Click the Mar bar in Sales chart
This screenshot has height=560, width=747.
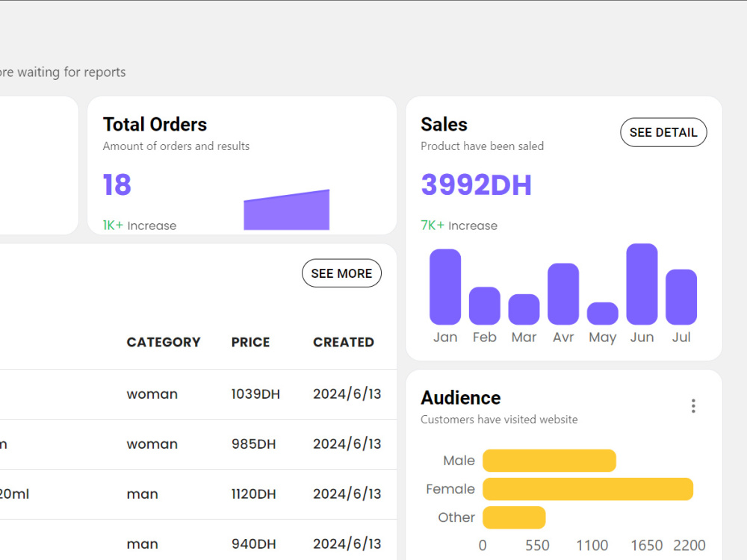(x=524, y=310)
